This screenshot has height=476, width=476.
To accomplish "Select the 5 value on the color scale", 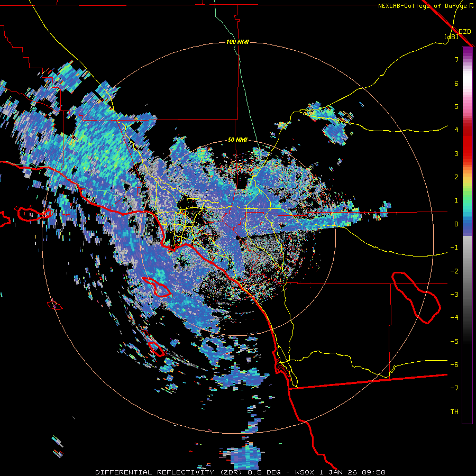I will tap(456, 106).
